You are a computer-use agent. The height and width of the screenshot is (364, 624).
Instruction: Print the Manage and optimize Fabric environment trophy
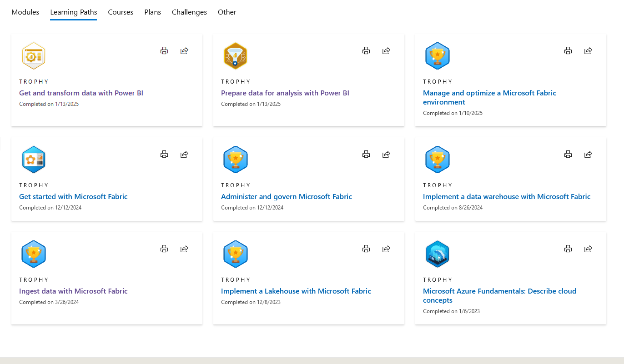[568, 51]
